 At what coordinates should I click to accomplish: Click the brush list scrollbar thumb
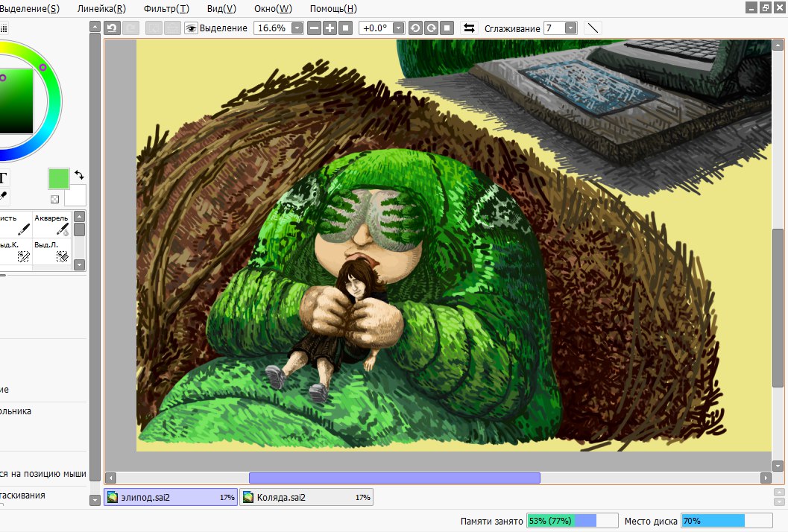[80, 229]
